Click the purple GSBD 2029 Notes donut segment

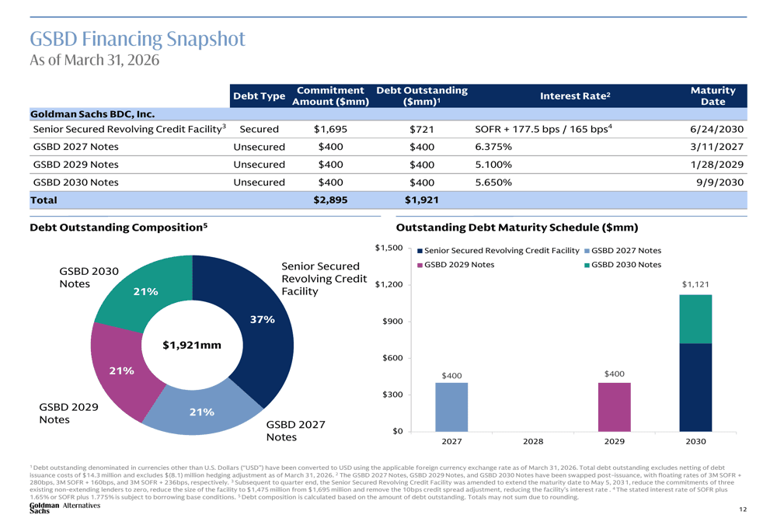121,370
